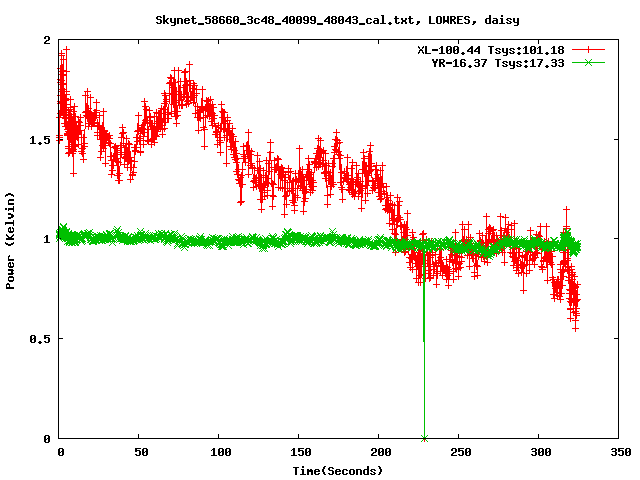Viewport: 640px width, 480px height.
Task: Click the x-axis tick label 250
Action: point(461,452)
